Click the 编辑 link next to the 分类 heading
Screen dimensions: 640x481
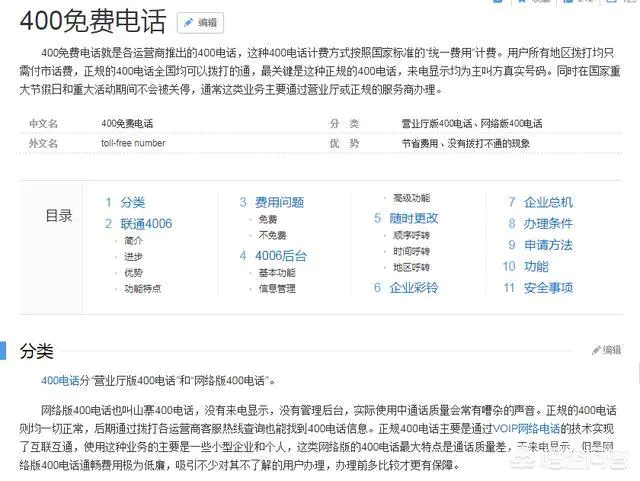[607, 350]
